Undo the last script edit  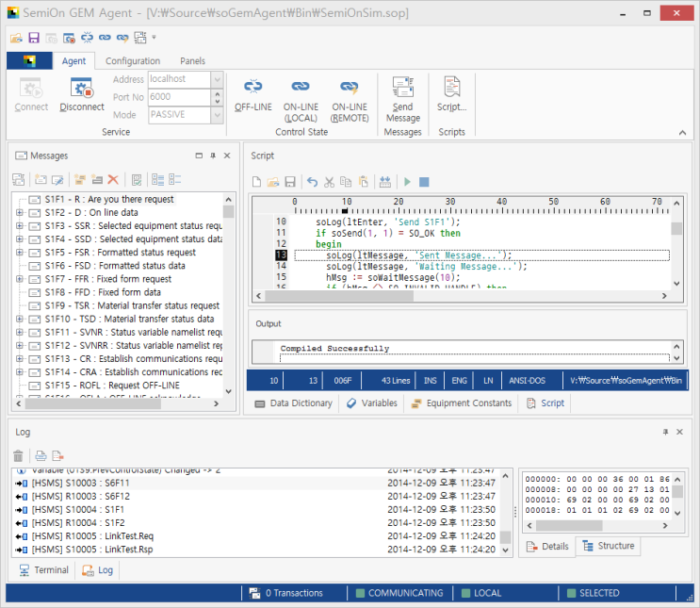coord(312,182)
